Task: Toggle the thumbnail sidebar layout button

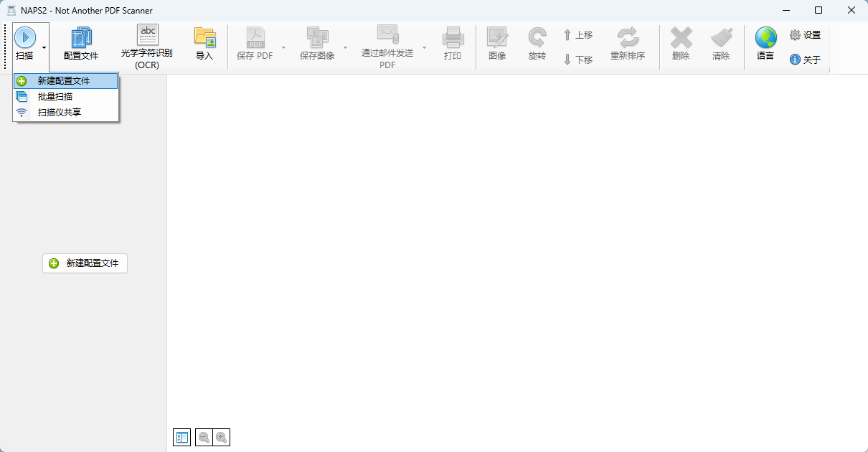Action: click(182, 437)
